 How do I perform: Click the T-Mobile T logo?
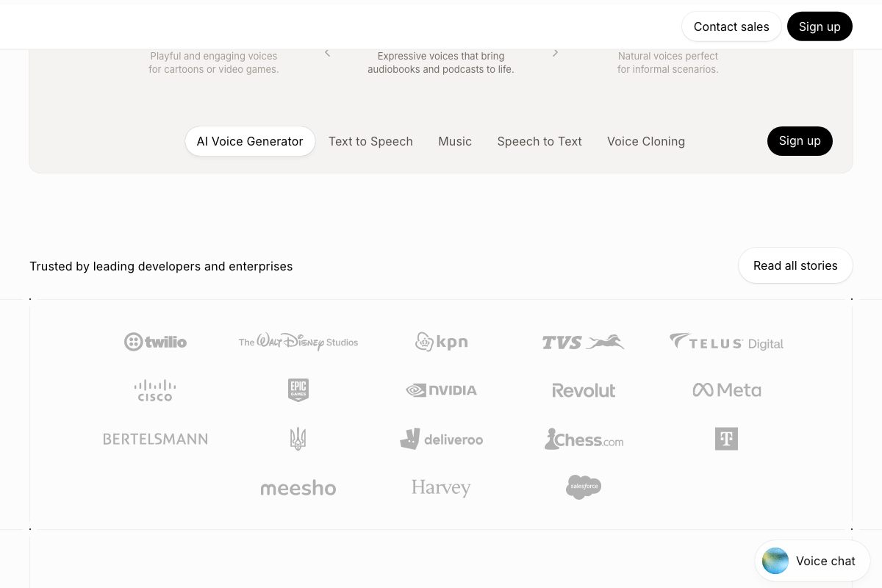click(726, 439)
